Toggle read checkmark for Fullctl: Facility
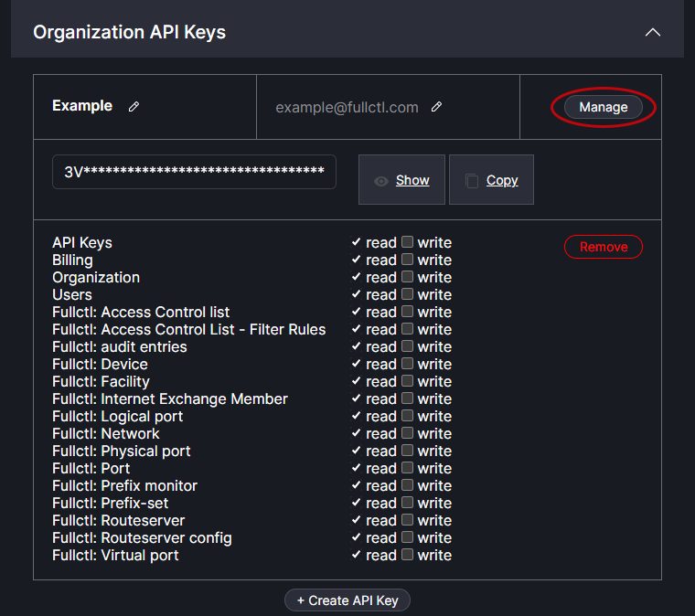Screen dimensions: 695x616 (357, 381)
